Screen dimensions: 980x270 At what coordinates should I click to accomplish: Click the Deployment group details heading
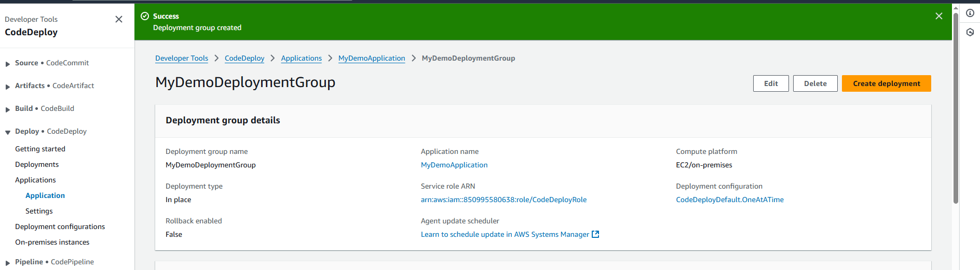tap(223, 120)
